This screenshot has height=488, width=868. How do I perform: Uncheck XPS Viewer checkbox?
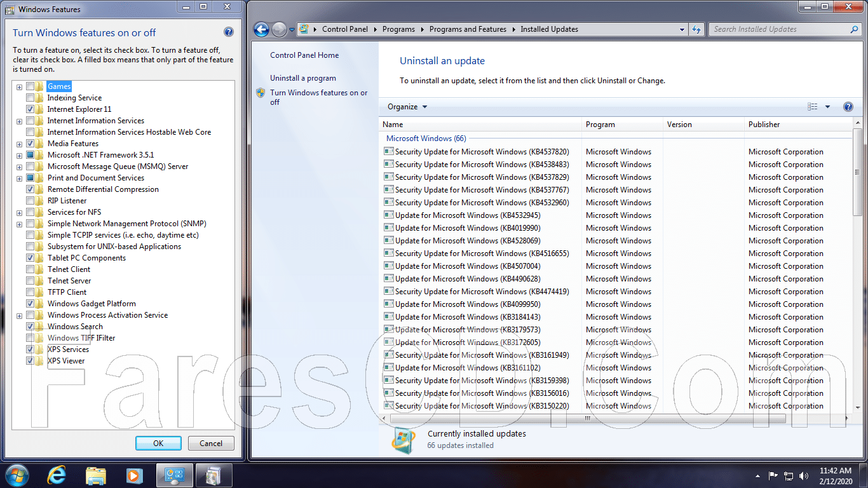tap(30, 361)
